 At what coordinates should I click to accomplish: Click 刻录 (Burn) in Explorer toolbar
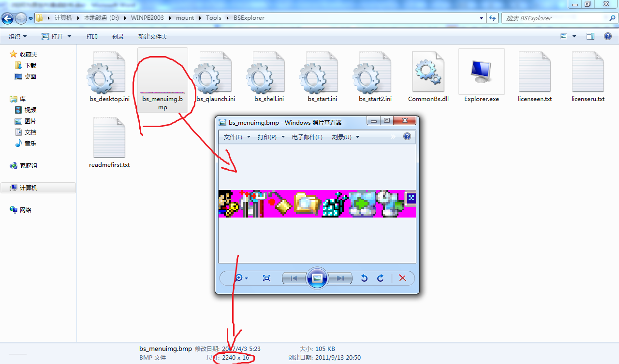coord(118,36)
